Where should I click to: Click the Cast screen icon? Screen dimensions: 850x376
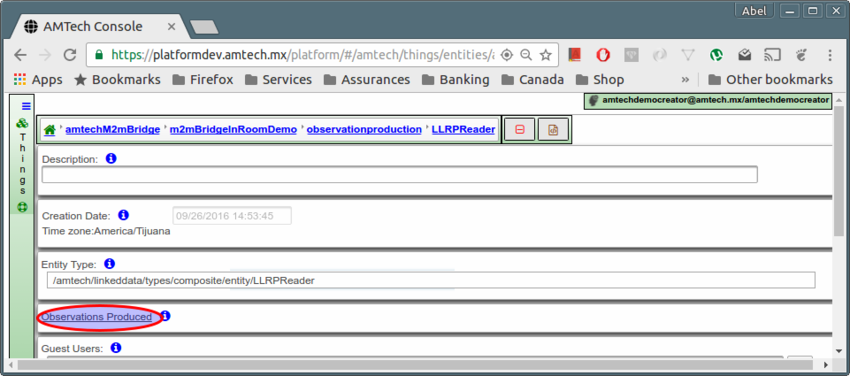(x=772, y=55)
